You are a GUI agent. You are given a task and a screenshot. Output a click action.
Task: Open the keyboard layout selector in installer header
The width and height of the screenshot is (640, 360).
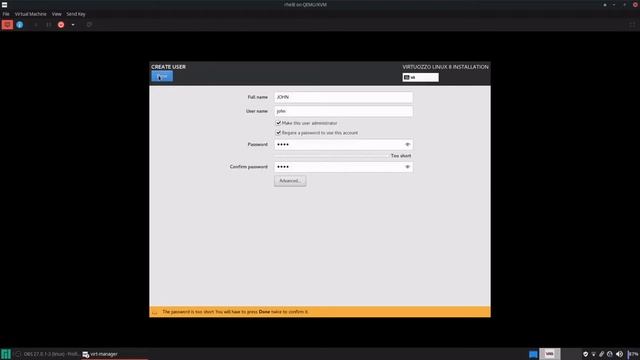click(x=420, y=77)
